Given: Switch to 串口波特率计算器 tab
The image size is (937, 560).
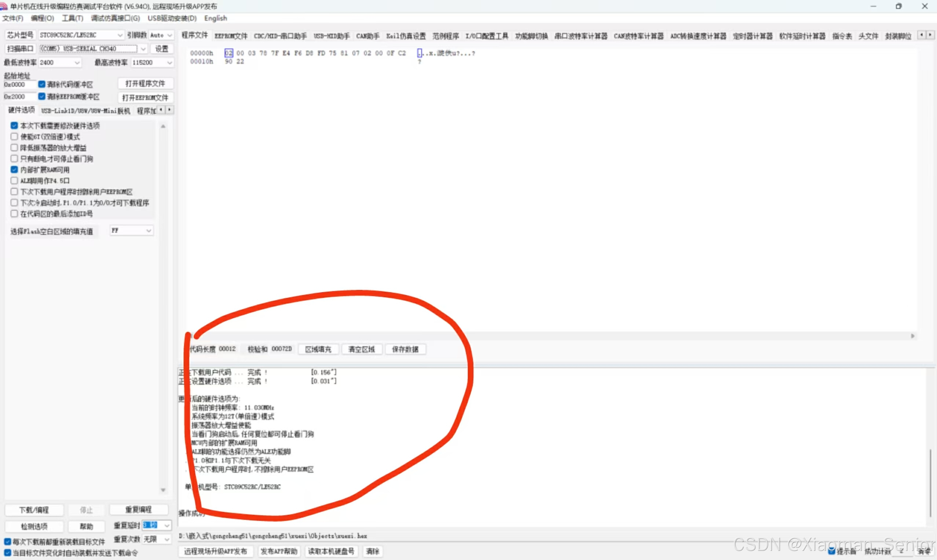Looking at the screenshot, I should click(x=581, y=36).
